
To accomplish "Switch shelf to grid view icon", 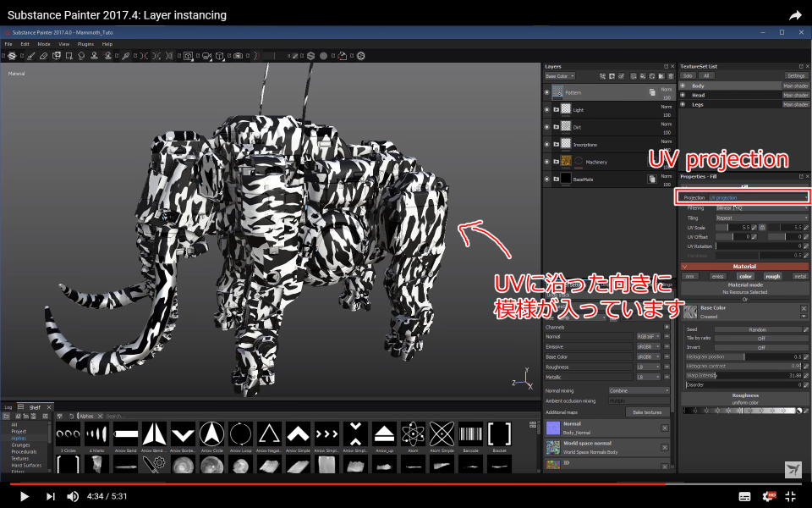I will click(532, 424).
